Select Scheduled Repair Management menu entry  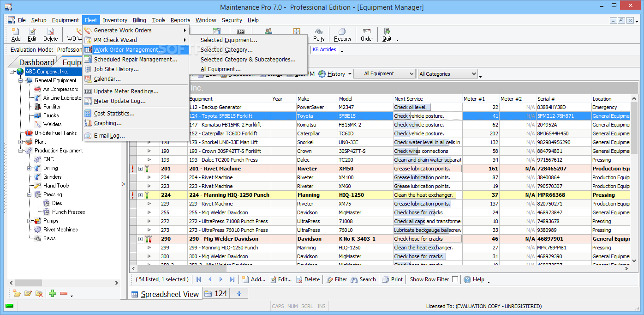(x=136, y=59)
